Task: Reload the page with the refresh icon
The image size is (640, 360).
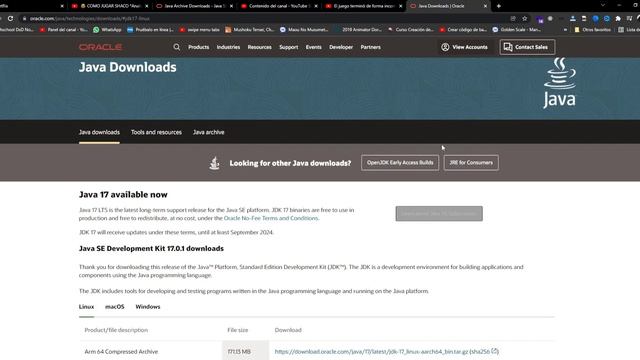Action: (x=10, y=18)
